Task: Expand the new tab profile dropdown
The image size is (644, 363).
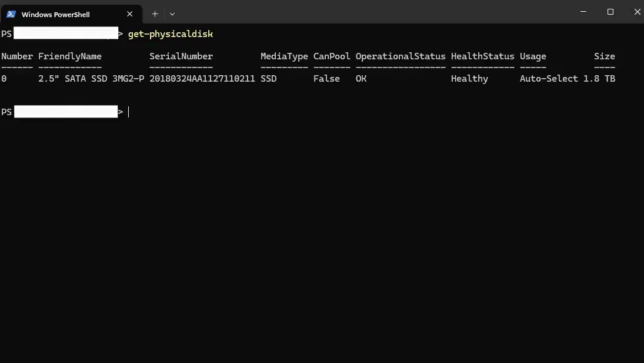Action: click(x=172, y=14)
